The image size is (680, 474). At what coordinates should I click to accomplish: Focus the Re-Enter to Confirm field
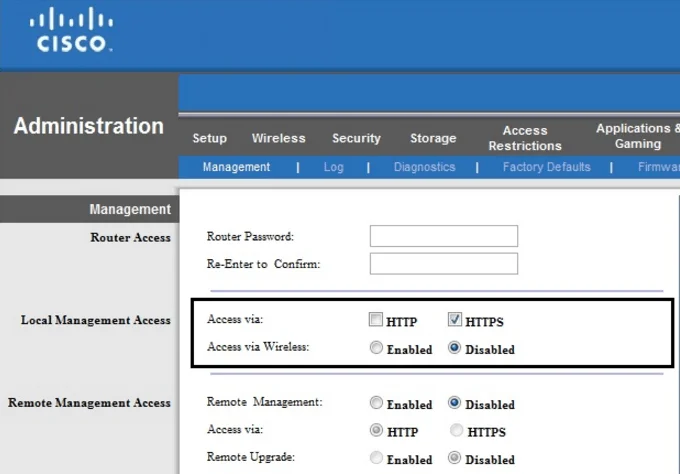[443, 263]
